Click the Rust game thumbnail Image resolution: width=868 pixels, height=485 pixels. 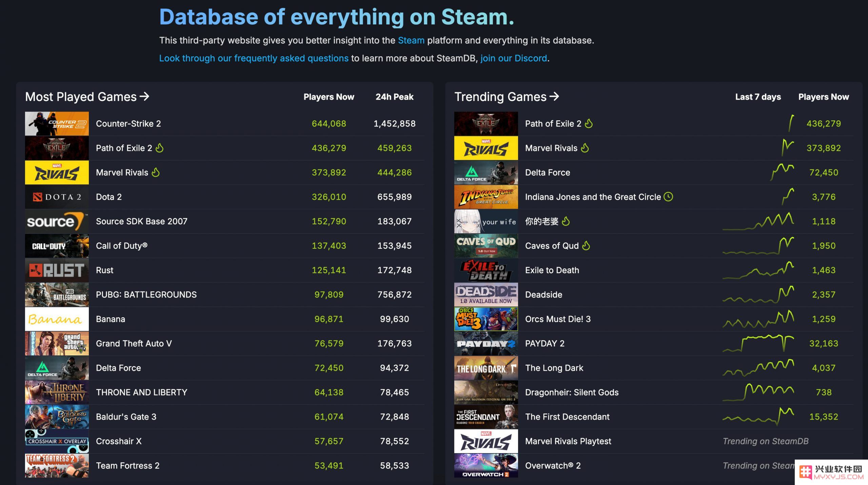(57, 270)
